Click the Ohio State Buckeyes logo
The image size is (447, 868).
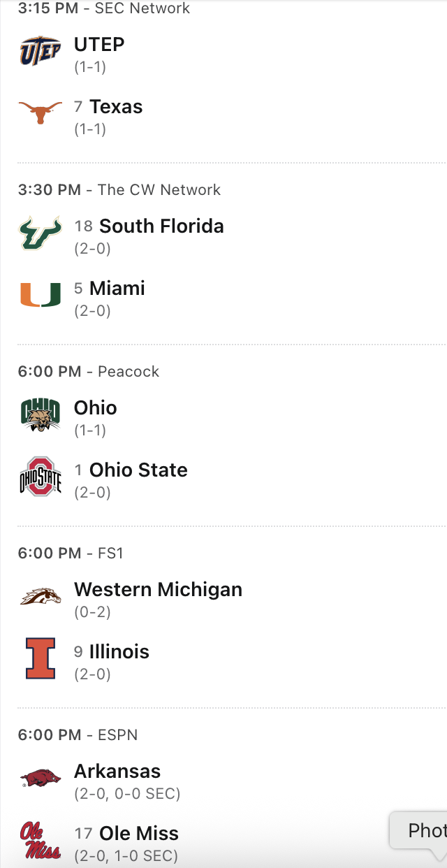point(40,477)
